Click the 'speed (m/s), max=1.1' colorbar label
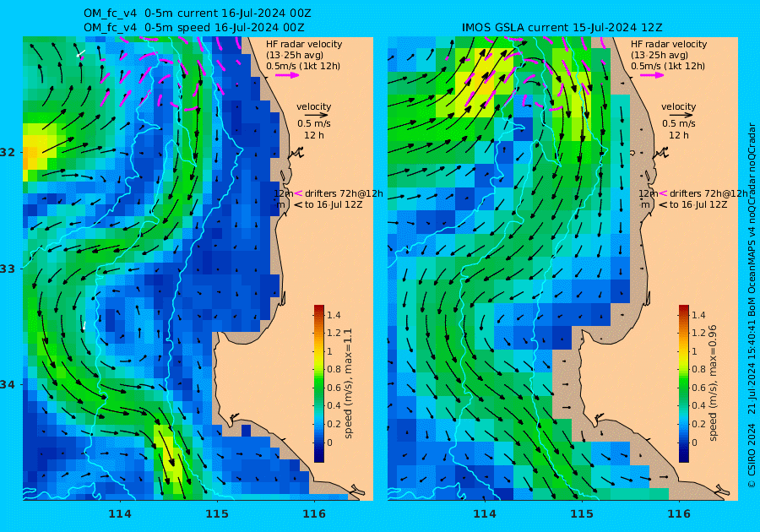 tap(348, 383)
